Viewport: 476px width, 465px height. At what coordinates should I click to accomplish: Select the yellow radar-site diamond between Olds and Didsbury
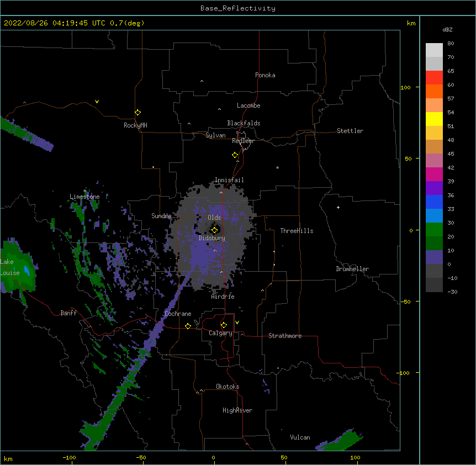[214, 230]
